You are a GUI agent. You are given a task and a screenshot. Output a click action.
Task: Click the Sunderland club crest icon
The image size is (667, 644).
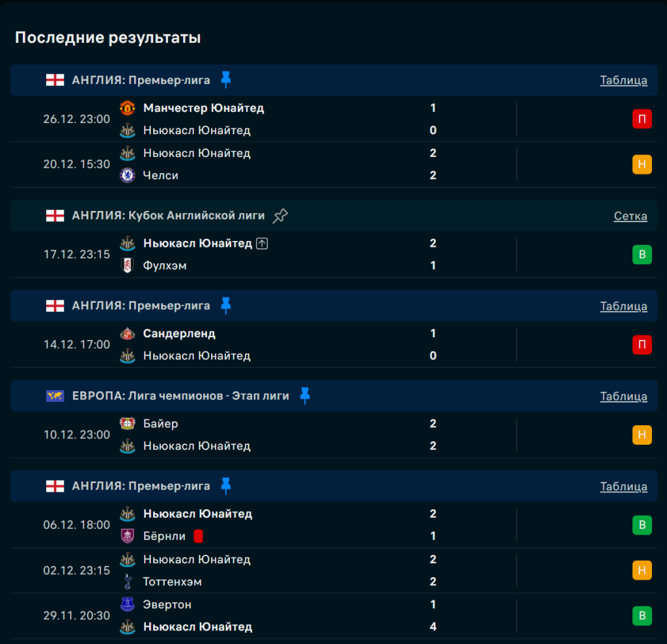[x=128, y=333]
